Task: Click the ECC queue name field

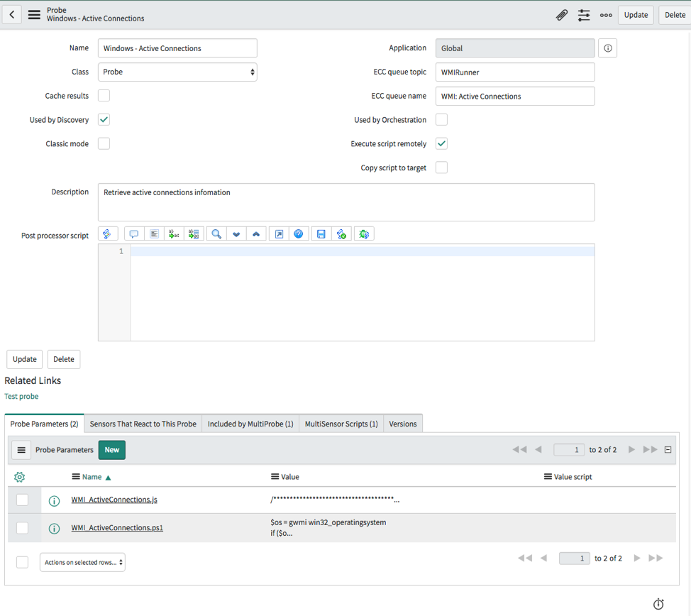Action: tap(515, 96)
